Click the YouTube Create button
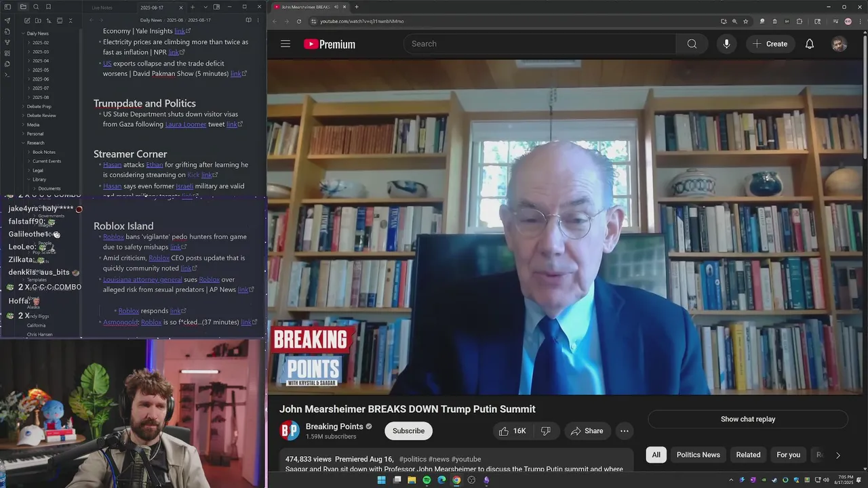This screenshot has height=488, width=868. pyautogui.click(x=770, y=44)
